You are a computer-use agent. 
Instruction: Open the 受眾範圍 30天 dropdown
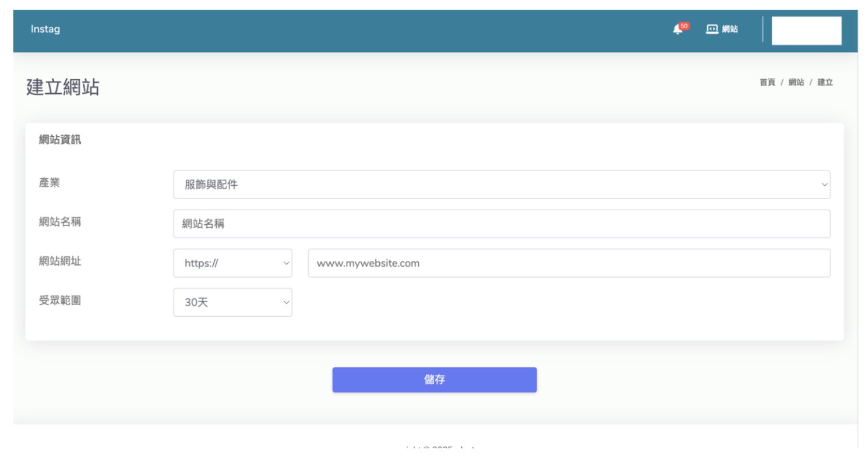pyautogui.click(x=232, y=303)
